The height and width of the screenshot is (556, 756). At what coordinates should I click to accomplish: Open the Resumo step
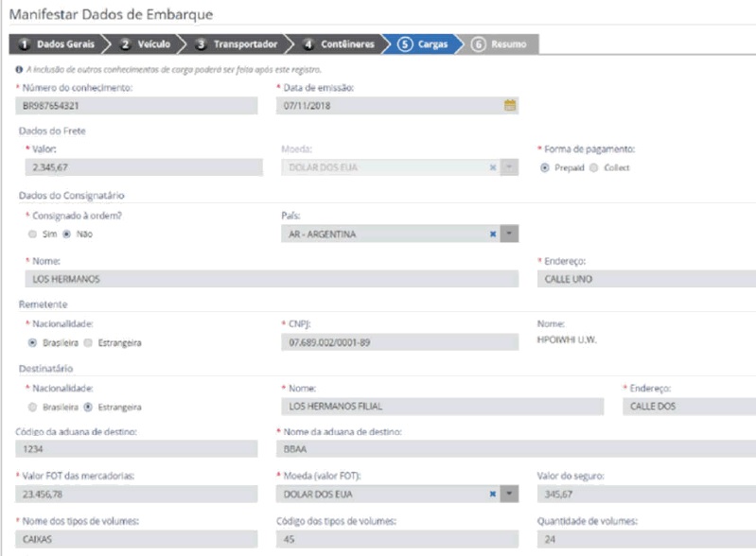[501, 44]
